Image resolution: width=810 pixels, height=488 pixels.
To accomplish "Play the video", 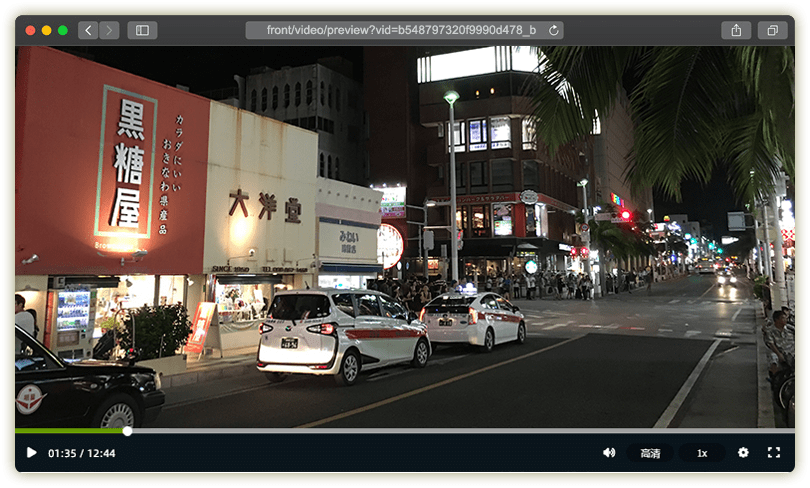I will [x=32, y=453].
